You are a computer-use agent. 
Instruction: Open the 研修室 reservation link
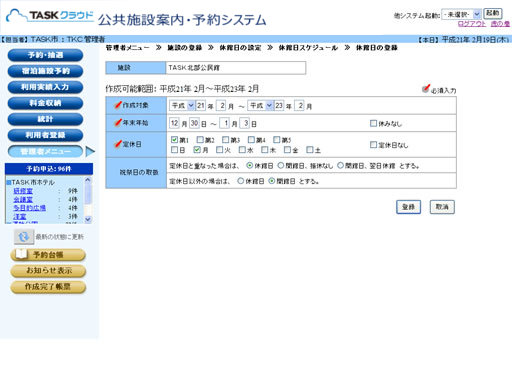(23, 191)
